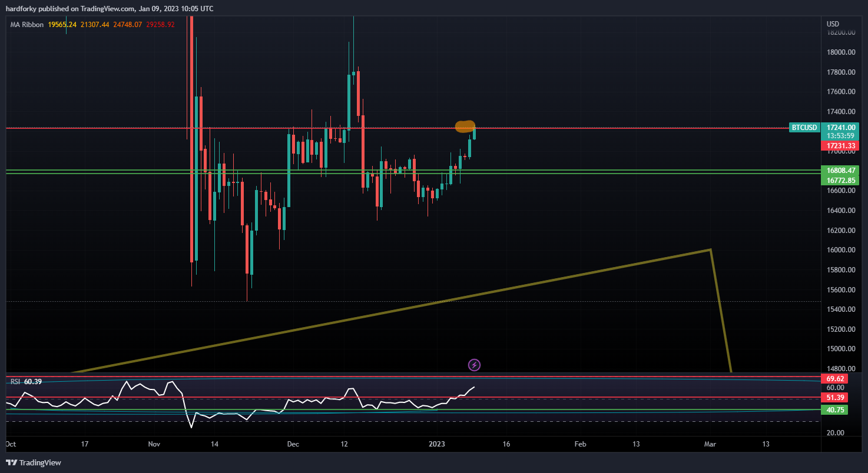Image resolution: width=868 pixels, height=473 pixels.
Task: Click the 17800.00 price axis label
Action: tap(841, 72)
